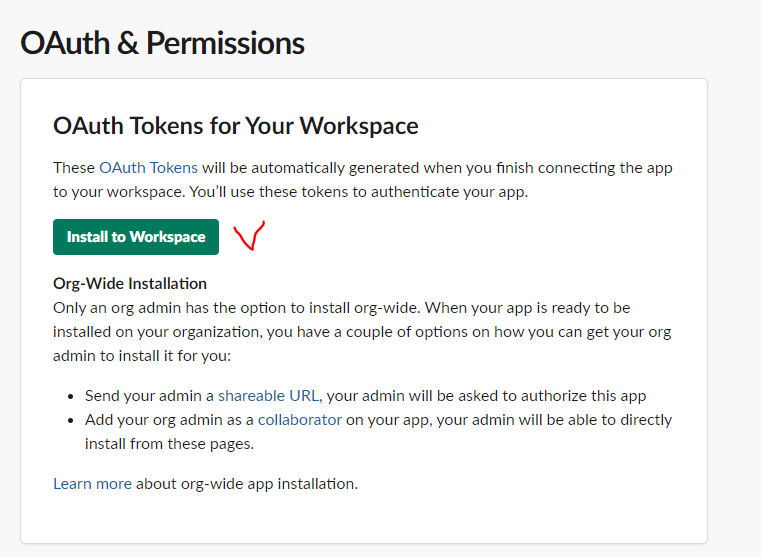761x557 pixels.
Task: Open the OAuth Tokens link
Action: tap(149, 167)
